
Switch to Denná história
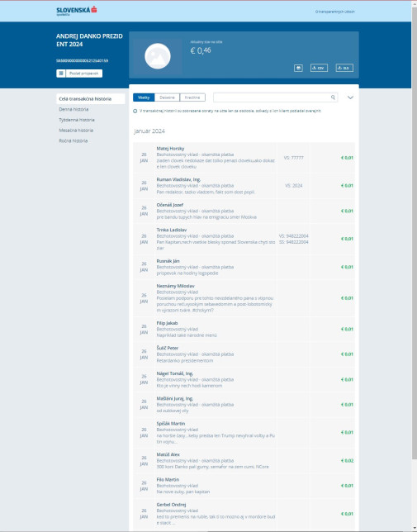(x=73, y=109)
